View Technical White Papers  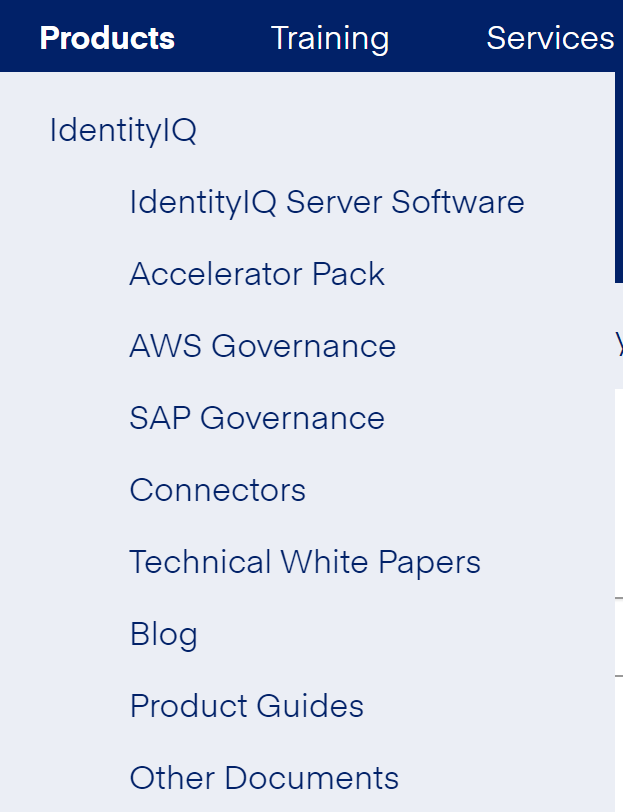tap(304, 561)
